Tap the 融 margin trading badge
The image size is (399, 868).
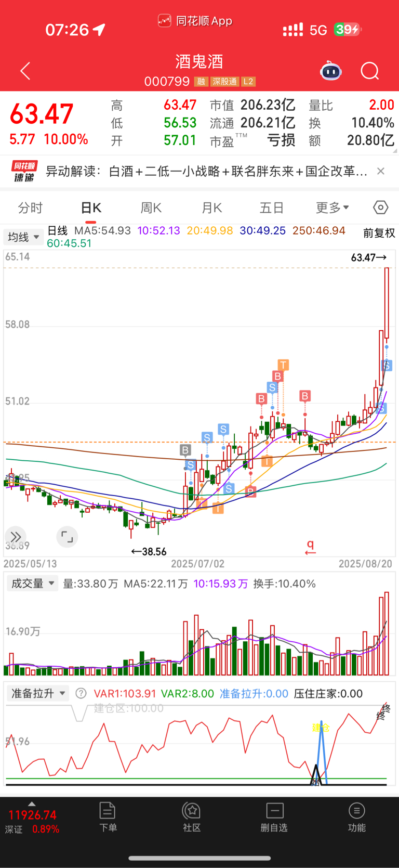(x=201, y=82)
